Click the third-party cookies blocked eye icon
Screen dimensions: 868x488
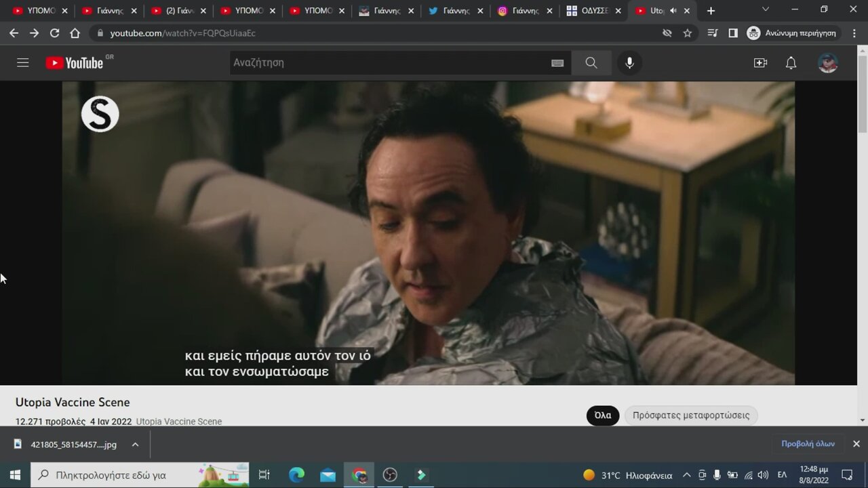pyautogui.click(x=667, y=33)
